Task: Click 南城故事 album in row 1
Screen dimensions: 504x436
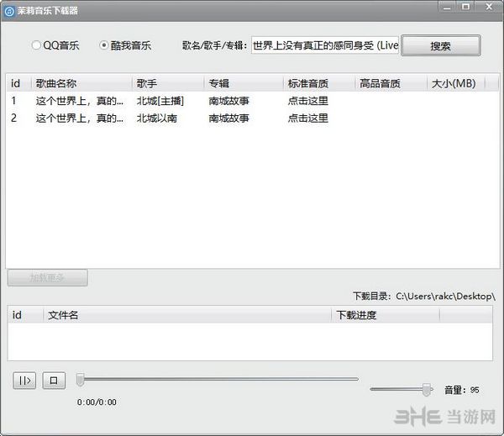Action: pos(228,101)
